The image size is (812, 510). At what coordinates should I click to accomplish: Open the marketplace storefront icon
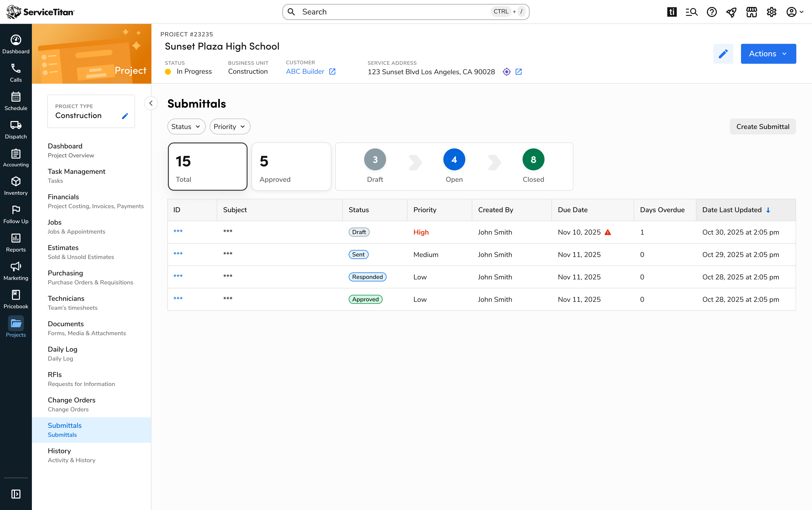click(x=751, y=12)
